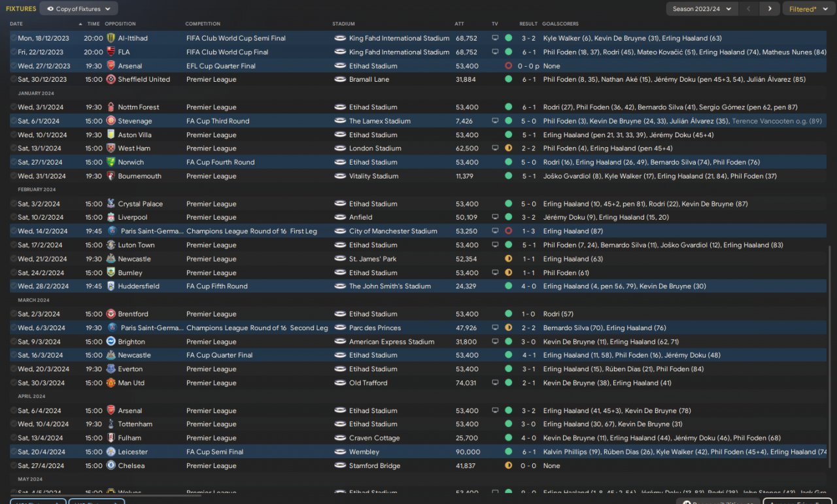Click the orange draw indicator on the West Ham row
837x504 pixels.
[508, 148]
